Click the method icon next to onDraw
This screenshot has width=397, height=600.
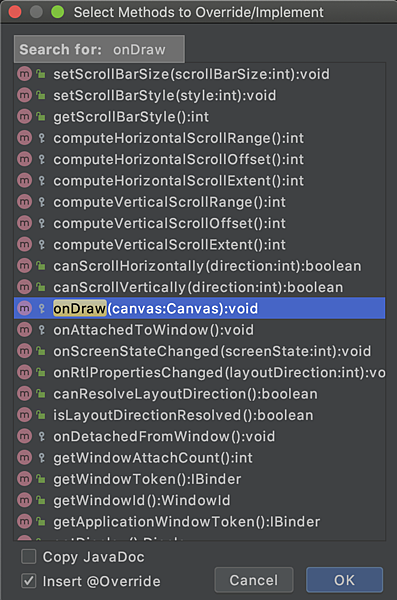click(x=24, y=308)
